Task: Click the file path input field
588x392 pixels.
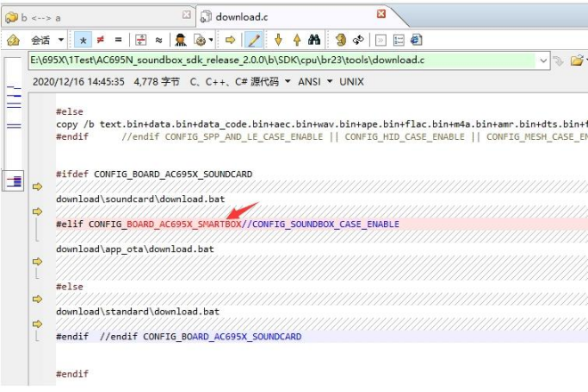Action: pyautogui.click(x=282, y=61)
